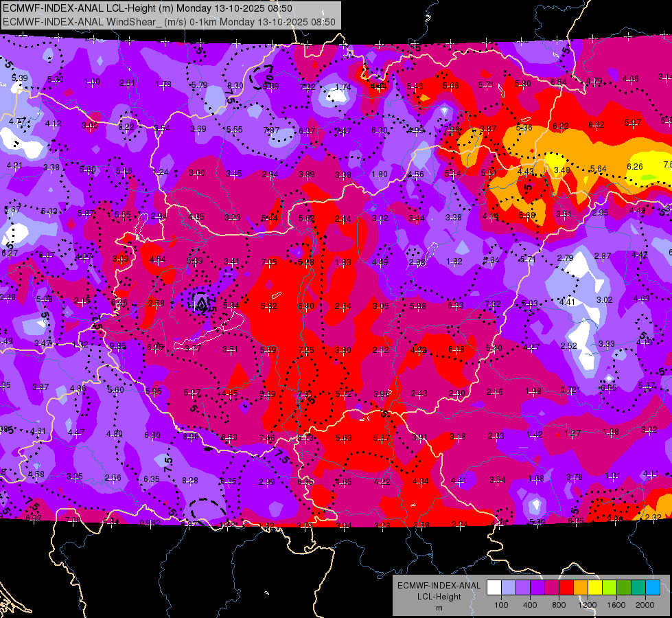Click the light lavender legend swatch

509,587
